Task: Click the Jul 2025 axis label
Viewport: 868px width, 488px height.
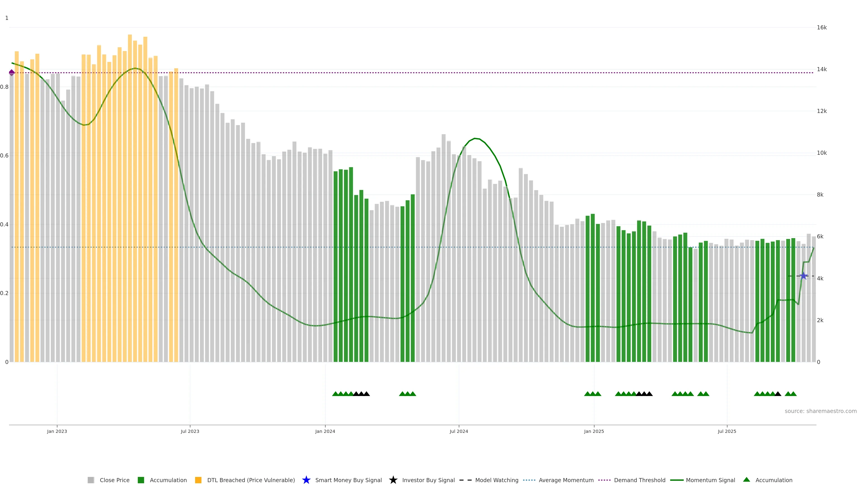Action: [x=727, y=432]
